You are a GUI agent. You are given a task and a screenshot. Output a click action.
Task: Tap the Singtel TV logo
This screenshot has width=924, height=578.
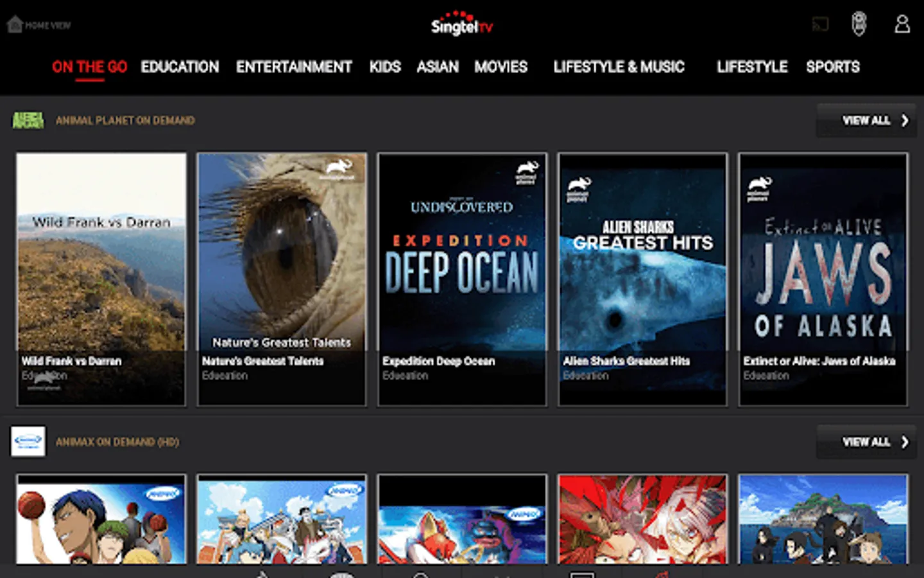(x=461, y=24)
